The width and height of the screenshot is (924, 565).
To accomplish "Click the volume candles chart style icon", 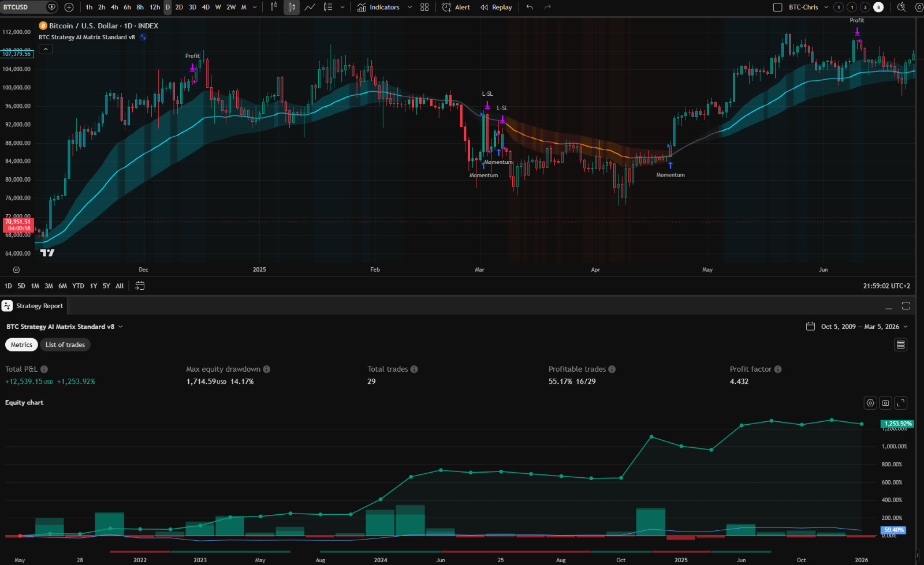I will point(328,8).
